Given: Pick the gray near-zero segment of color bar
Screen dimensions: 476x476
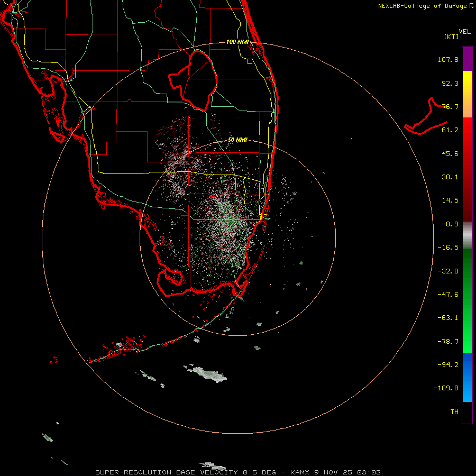Looking at the screenshot, I should pos(467,235).
